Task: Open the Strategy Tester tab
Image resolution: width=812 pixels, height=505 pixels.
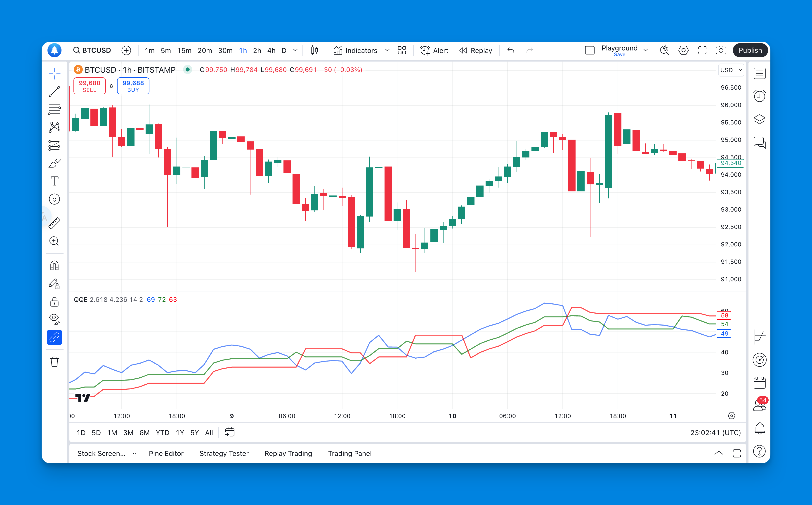Action: pyautogui.click(x=224, y=454)
